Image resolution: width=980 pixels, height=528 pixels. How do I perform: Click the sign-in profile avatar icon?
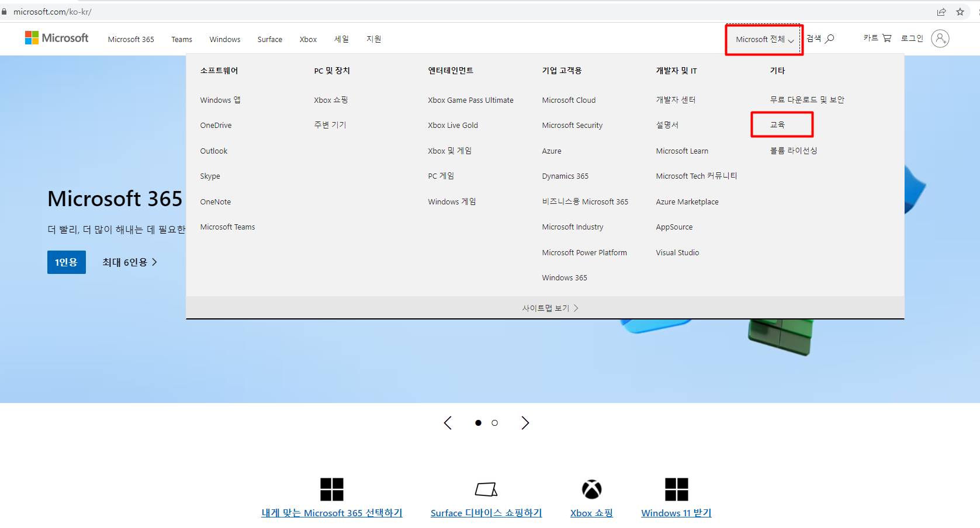pos(940,39)
